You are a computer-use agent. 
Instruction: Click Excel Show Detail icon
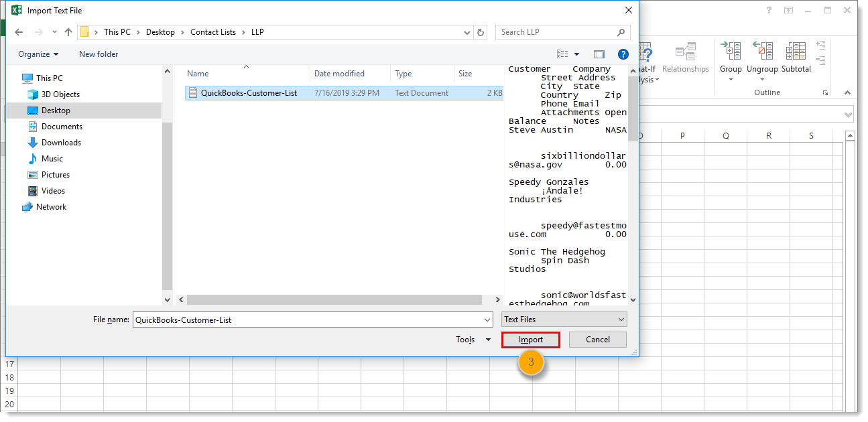point(820,45)
